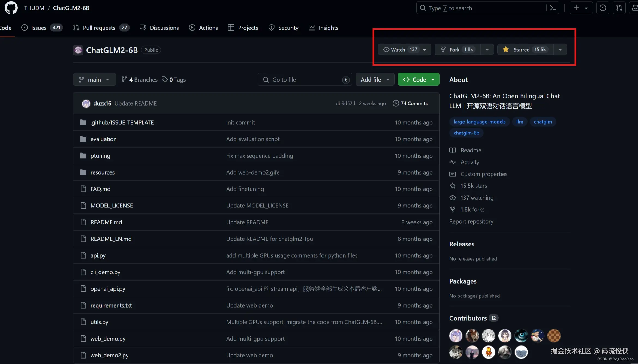Switch to the Discussions tab
Viewport: 638px width, 364px height.
coord(159,28)
